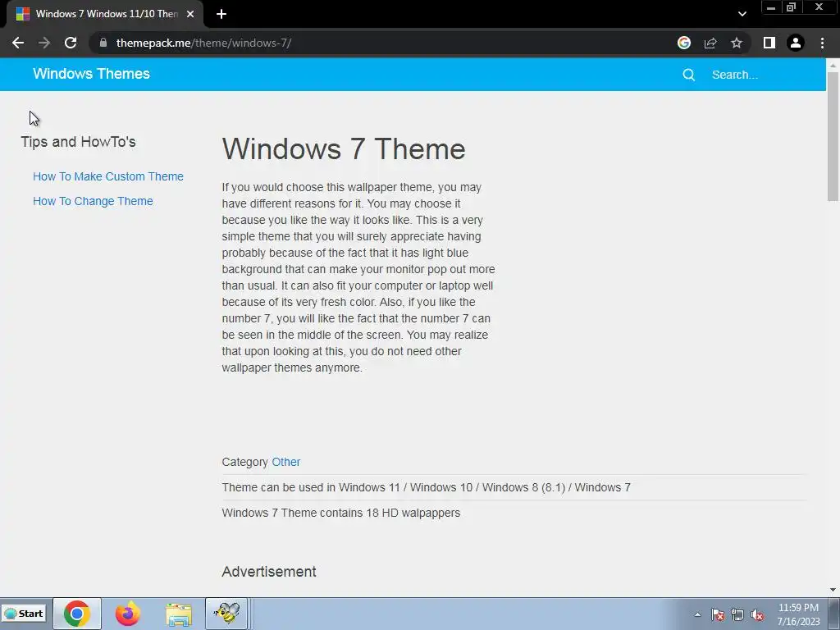Click the muted volume tray icon
This screenshot has width=840, height=630.
point(757,614)
